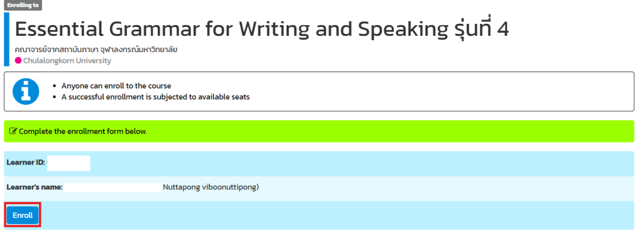Open the Chulalongkorn University link
This screenshot has height=236, width=644.
(67, 61)
